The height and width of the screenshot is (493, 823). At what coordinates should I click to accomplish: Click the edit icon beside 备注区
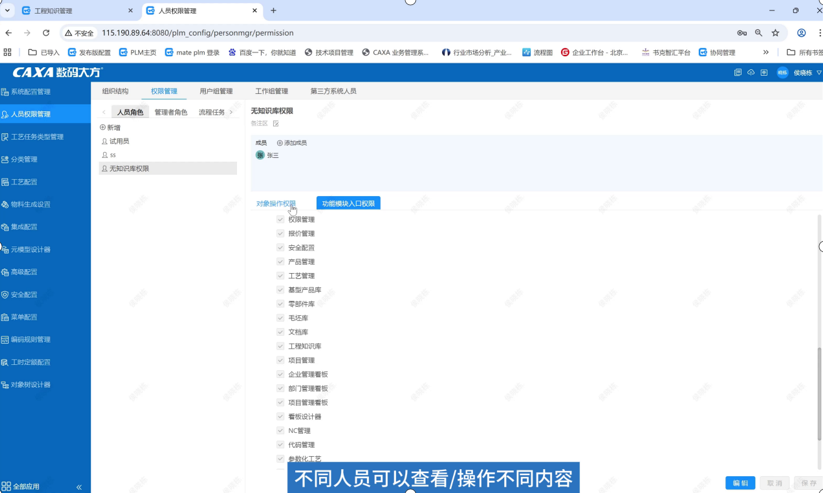pos(276,124)
